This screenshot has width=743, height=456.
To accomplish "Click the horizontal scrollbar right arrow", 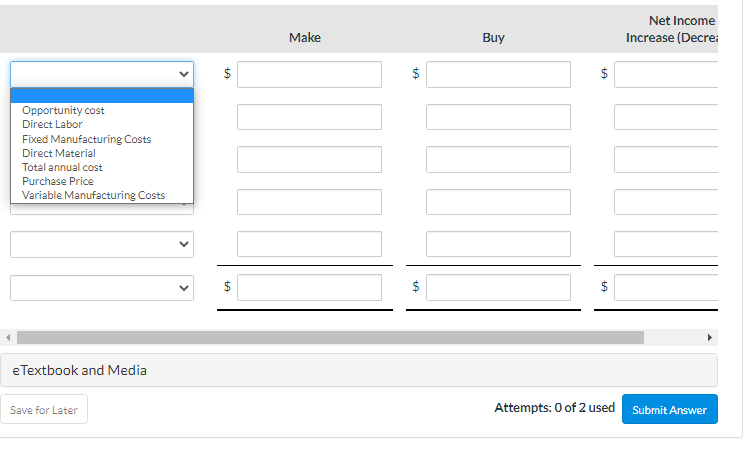I will point(709,337).
